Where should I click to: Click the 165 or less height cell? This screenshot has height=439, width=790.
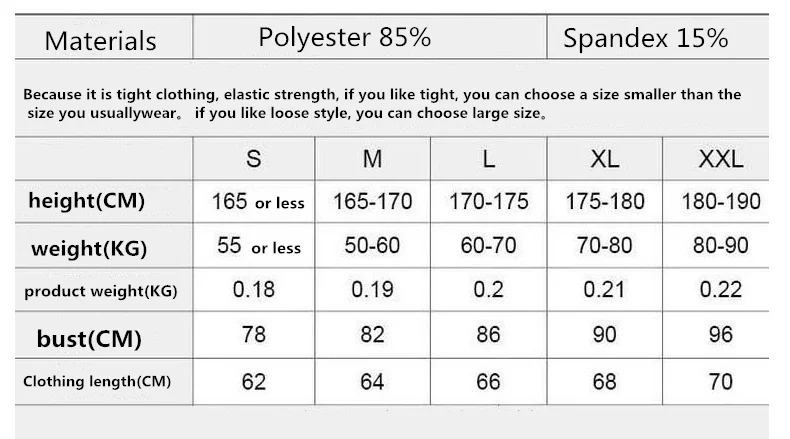(x=253, y=201)
